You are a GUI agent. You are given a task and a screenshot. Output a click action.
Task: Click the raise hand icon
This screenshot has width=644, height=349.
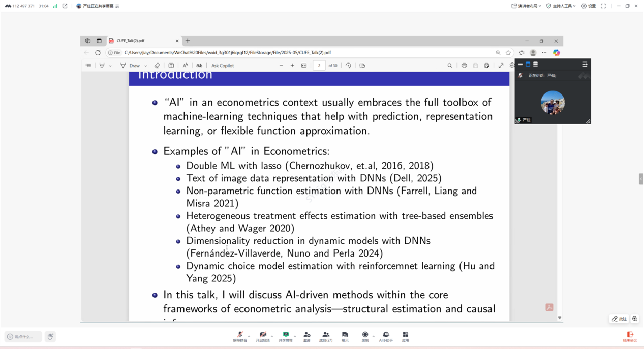(50, 336)
